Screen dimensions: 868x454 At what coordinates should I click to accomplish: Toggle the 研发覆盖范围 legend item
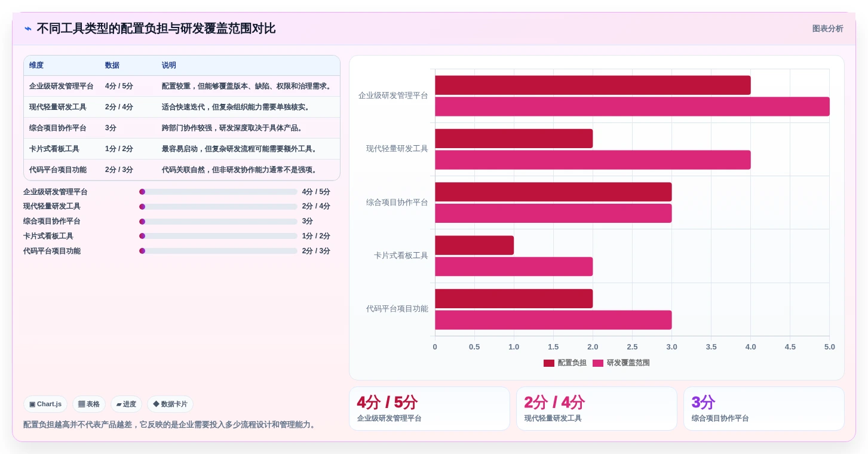pos(621,363)
